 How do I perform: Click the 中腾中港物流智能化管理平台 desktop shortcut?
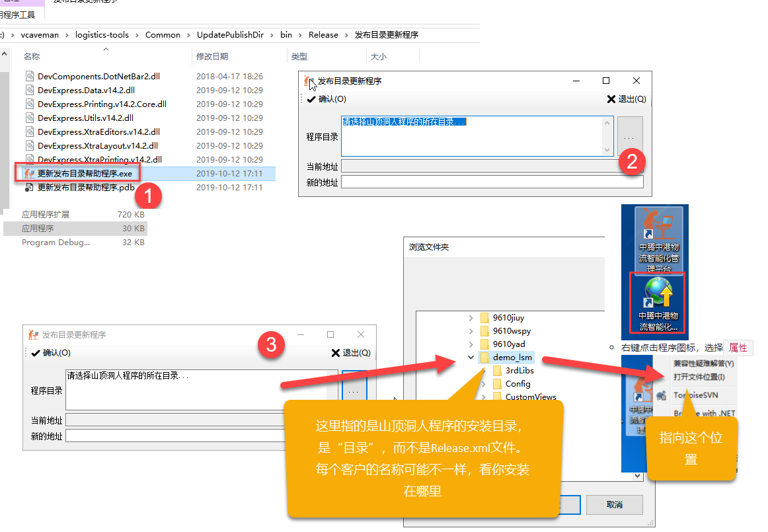point(658,239)
